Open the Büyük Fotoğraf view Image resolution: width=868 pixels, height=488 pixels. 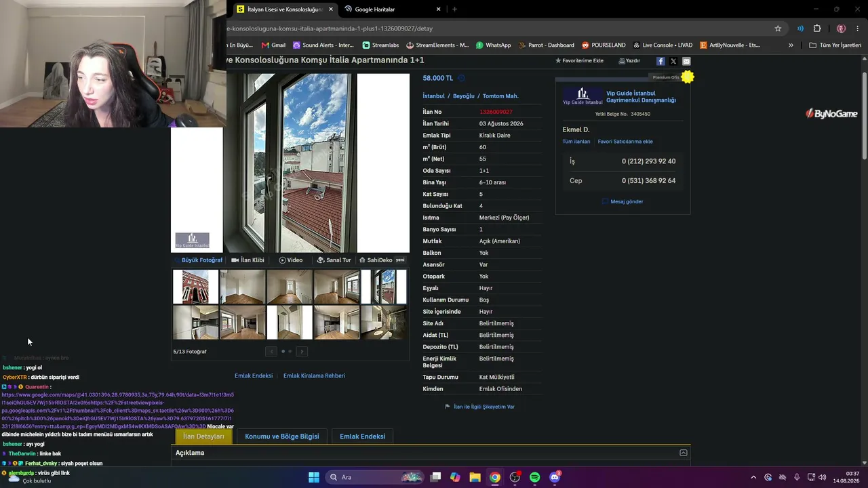pos(198,260)
